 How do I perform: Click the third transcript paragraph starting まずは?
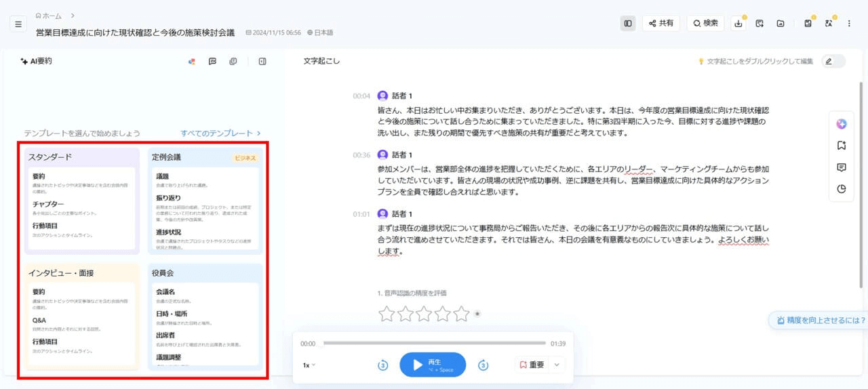[573, 239]
